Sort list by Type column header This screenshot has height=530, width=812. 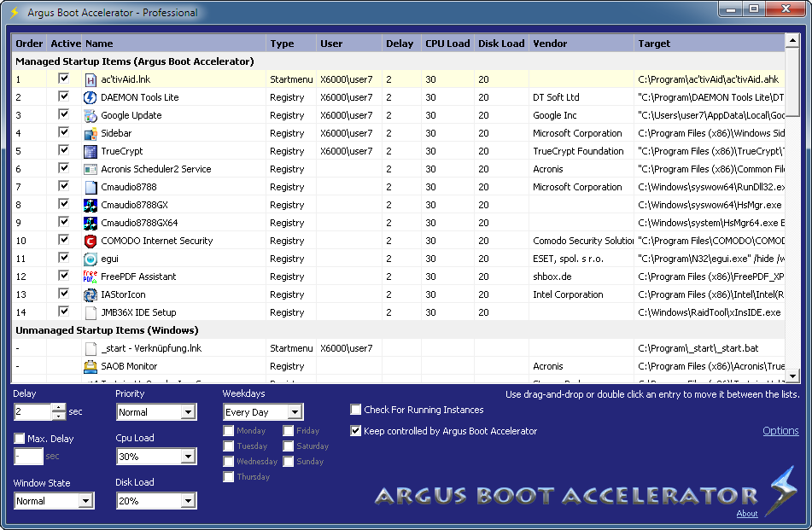[291, 44]
